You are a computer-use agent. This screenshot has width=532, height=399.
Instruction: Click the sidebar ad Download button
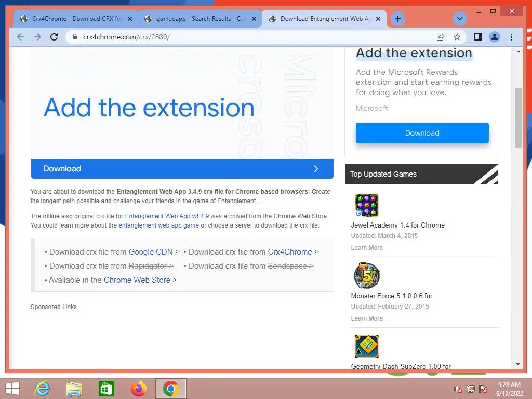(422, 133)
